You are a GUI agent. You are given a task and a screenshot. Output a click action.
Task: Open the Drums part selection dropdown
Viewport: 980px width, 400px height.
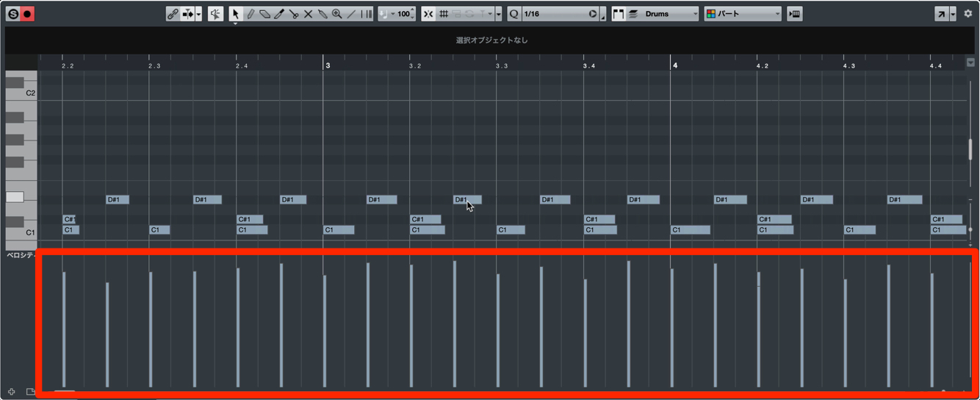[669, 14]
